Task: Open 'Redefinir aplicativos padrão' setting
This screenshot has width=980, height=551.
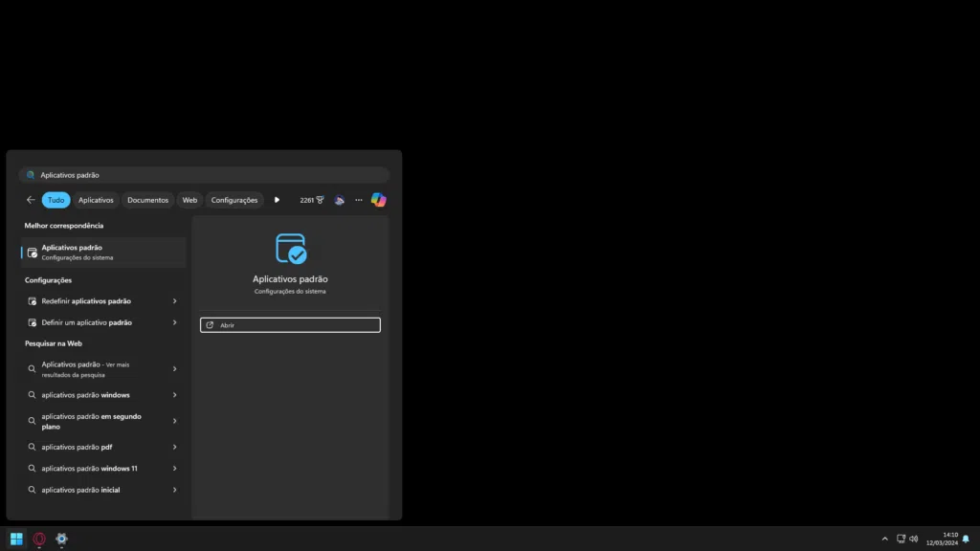Action: [x=102, y=300]
